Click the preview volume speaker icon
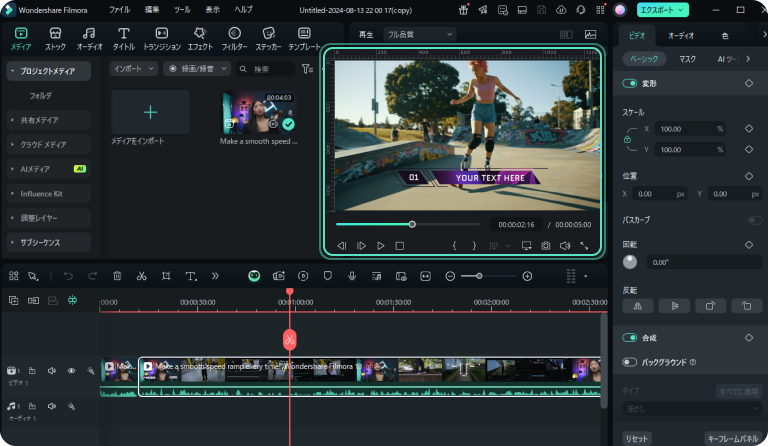The width and height of the screenshot is (768, 446). 565,246
